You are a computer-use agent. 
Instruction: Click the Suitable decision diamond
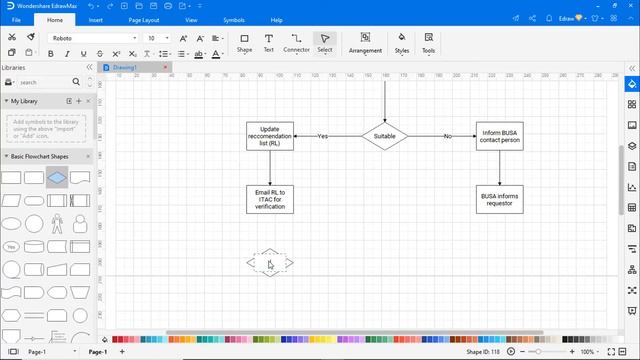[x=384, y=136]
